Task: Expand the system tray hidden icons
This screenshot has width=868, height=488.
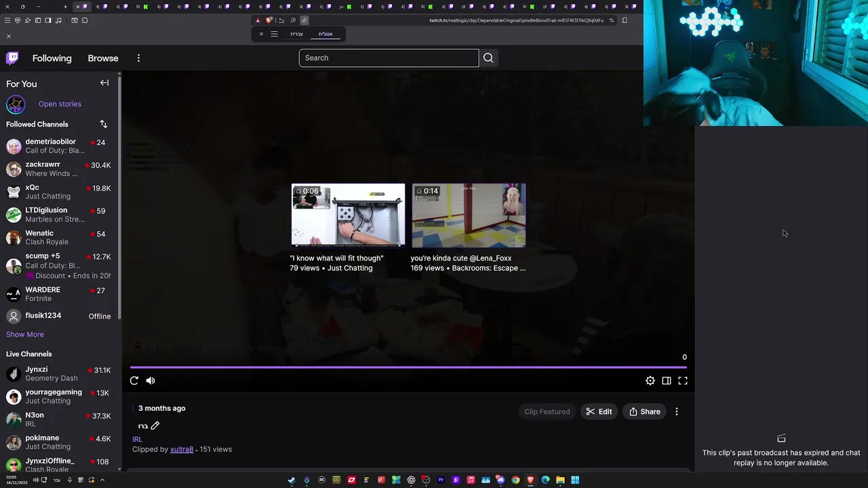Action: point(102,480)
